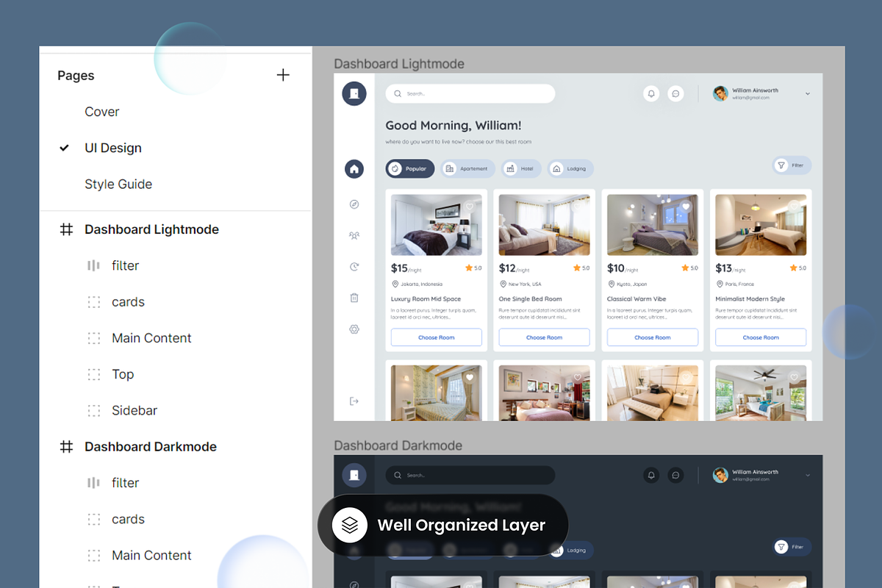Add a new page with the plus icon
Screen dimensions: 882x588
pyautogui.click(x=283, y=75)
